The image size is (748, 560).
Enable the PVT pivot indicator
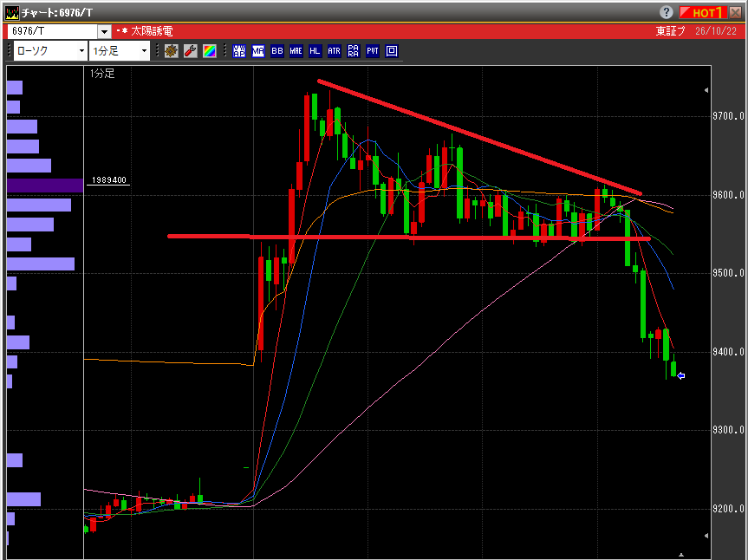coord(373,51)
